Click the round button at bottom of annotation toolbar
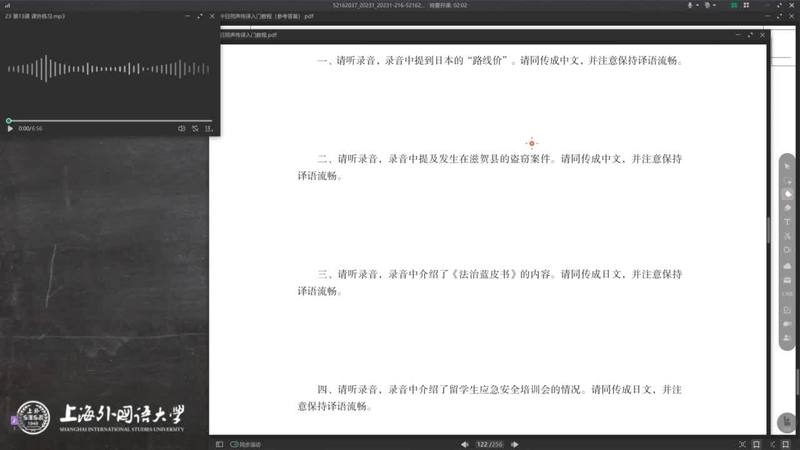This screenshot has height=450, width=800. coord(787,423)
